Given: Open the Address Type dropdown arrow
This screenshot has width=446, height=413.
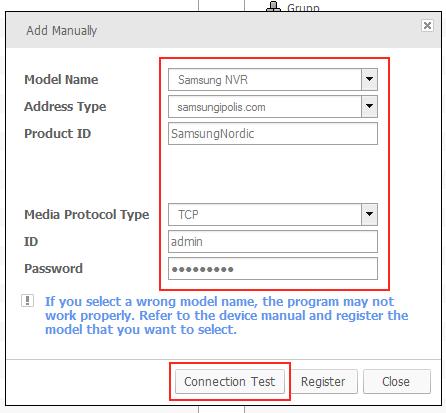Looking at the screenshot, I should pos(369,107).
